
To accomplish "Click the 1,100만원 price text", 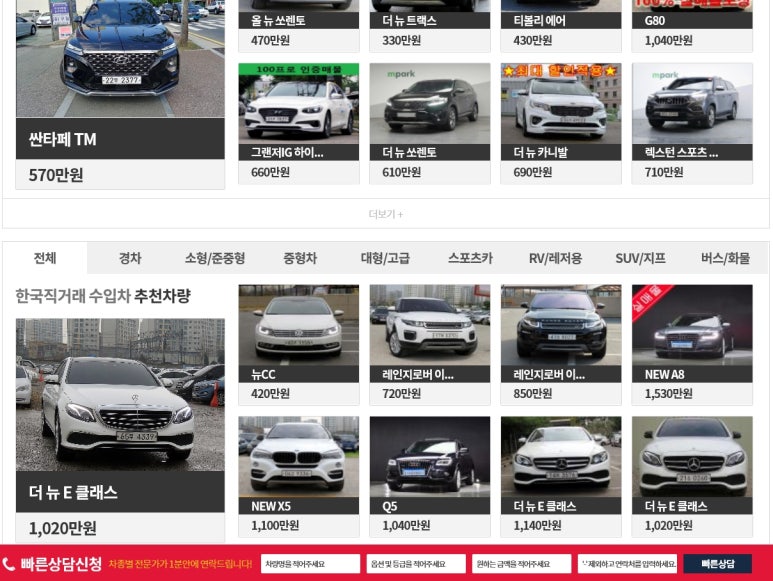I will (275, 526).
